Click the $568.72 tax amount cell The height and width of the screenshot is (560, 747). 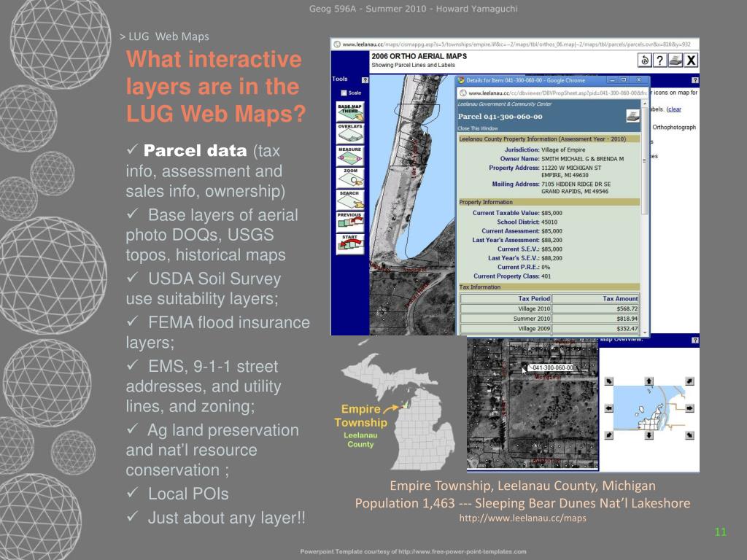tap(595, 308)
